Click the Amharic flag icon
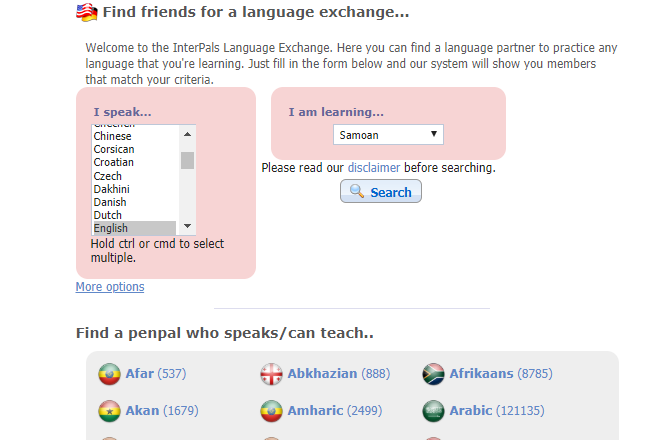This screenshot has width=658, height=440. [271, 411]
